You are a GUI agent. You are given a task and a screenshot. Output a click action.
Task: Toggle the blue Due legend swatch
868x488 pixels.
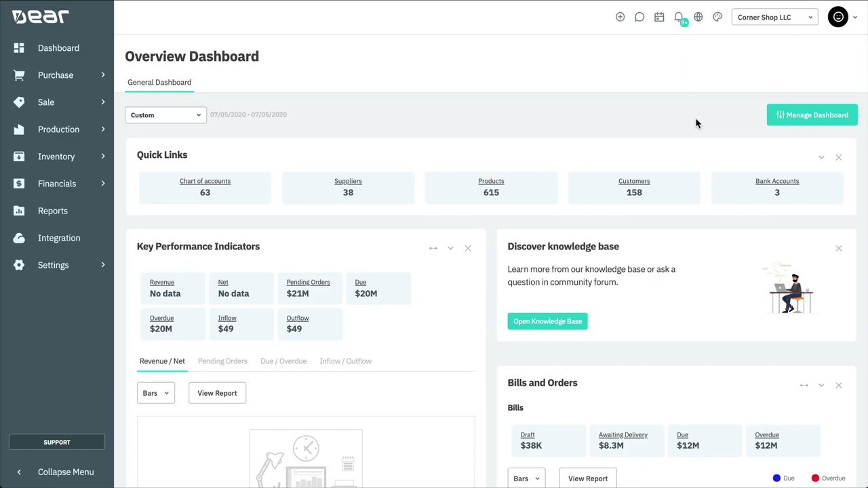click(x=777, y=478)
